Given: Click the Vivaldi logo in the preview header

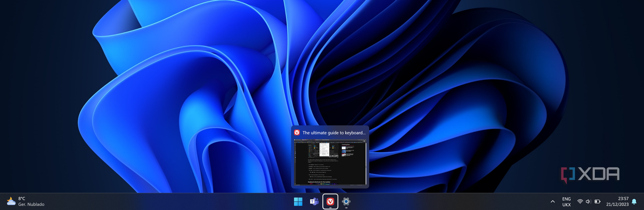Looking at the screenshot, I should pyautogui.click(x=297, y=133).
